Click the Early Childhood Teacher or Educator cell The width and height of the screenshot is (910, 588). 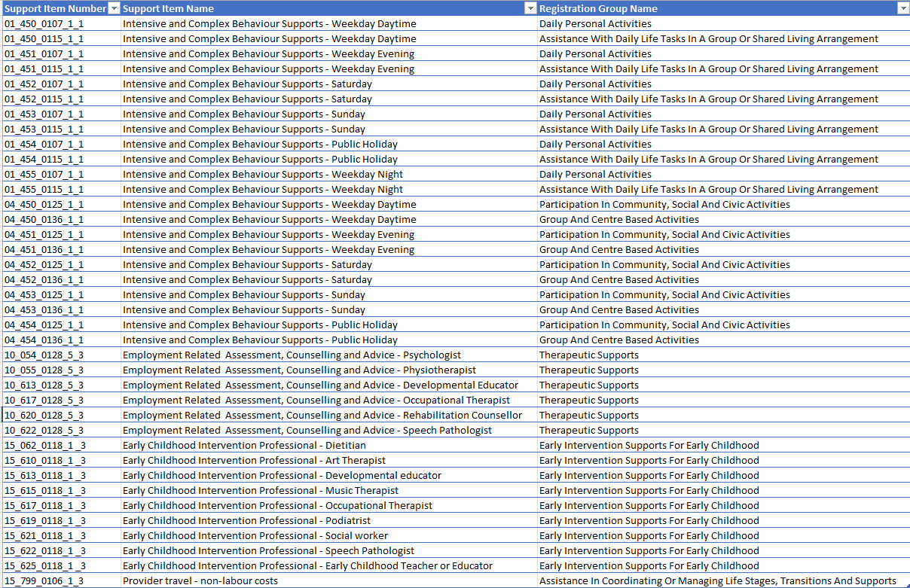(329, 565)
